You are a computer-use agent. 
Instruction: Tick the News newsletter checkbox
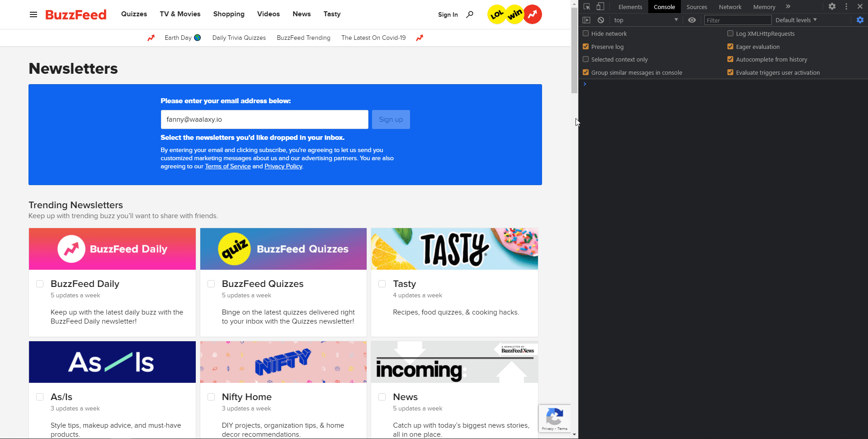382,397
